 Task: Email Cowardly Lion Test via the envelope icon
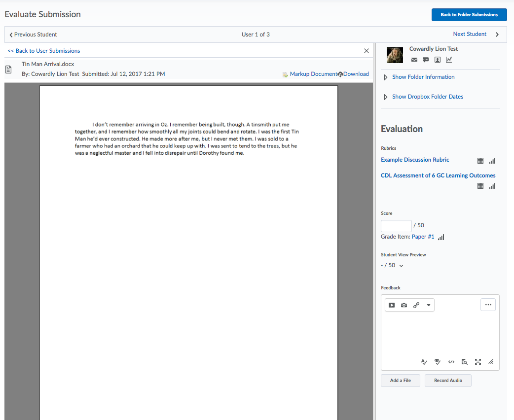[414, 60]
